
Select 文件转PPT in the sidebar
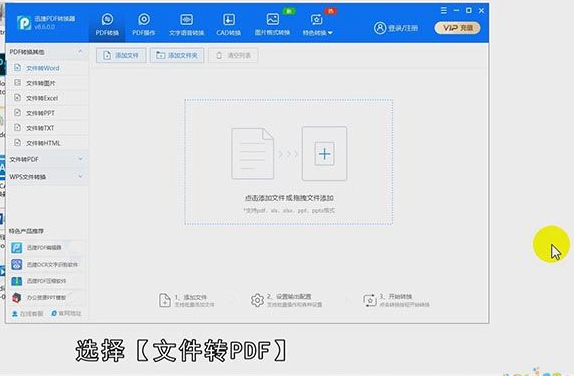point(47,113)
